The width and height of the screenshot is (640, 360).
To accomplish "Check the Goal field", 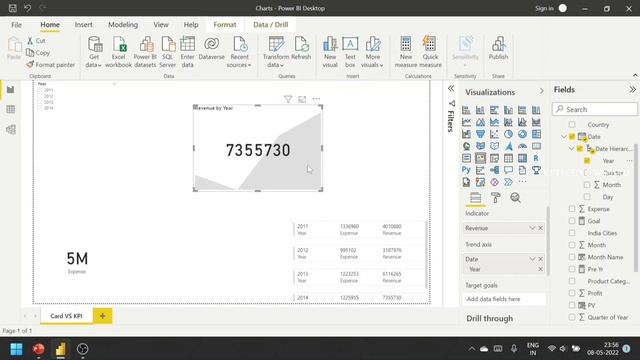I will click(572, 221).
